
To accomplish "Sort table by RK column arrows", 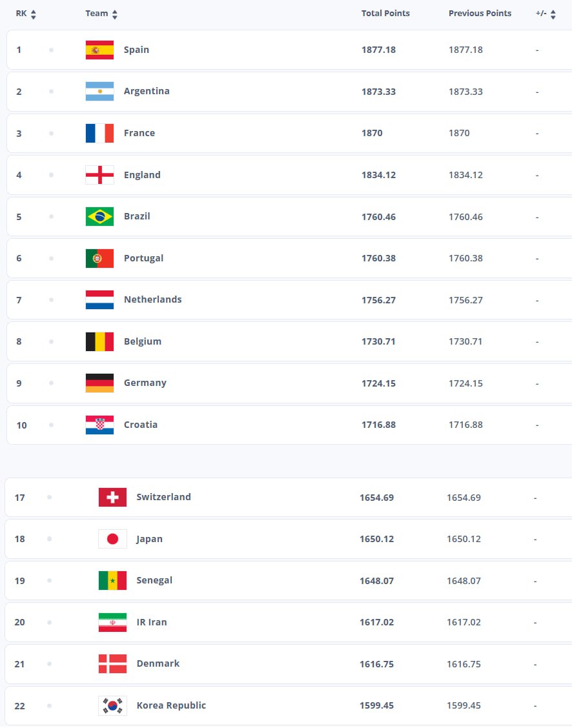I will coord(34,14).
